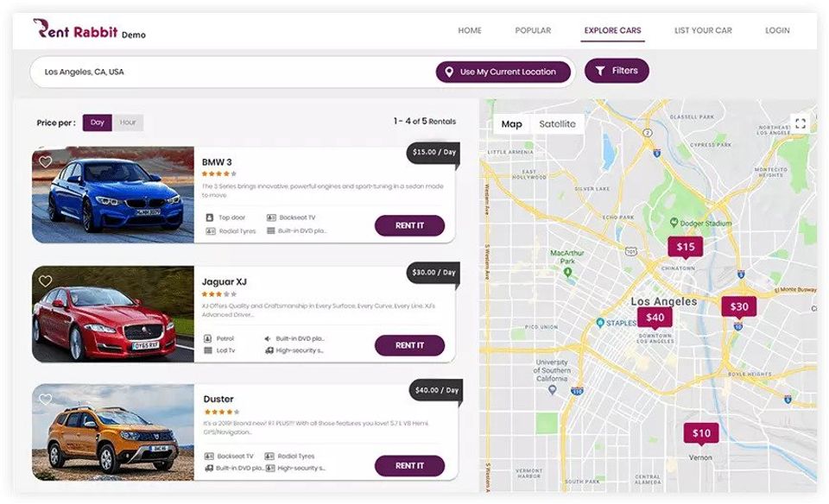
Task: Click the BMW 3 title
Action: (217, 162)
